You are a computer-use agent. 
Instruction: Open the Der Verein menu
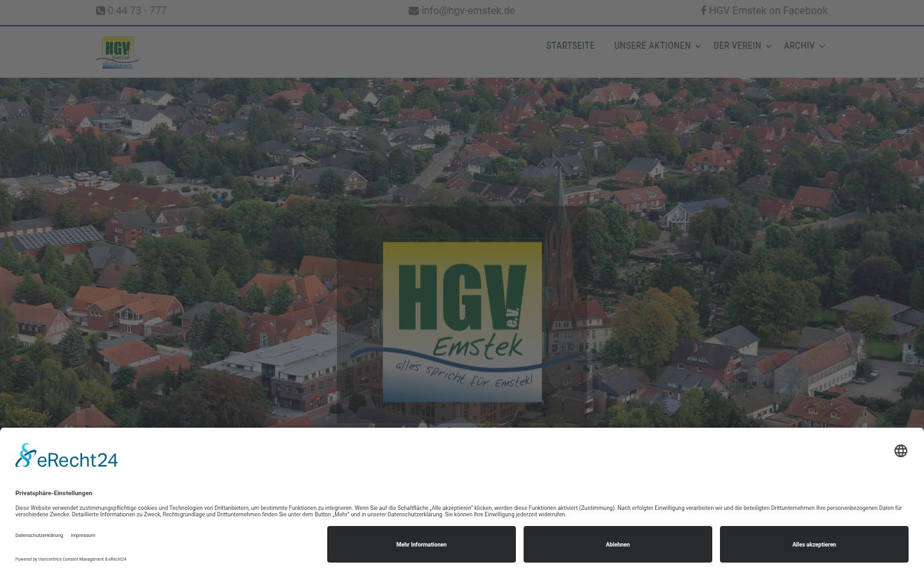point(737,46)
